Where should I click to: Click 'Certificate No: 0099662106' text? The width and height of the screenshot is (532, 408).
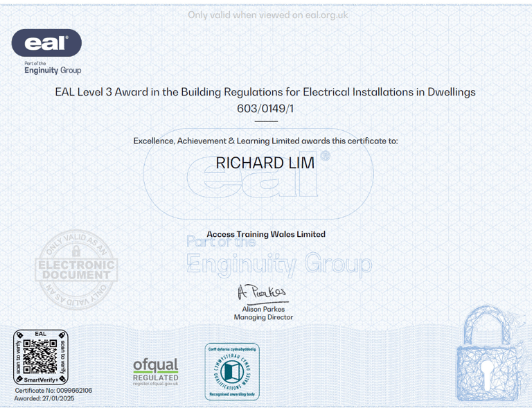(x=53, y=391)
